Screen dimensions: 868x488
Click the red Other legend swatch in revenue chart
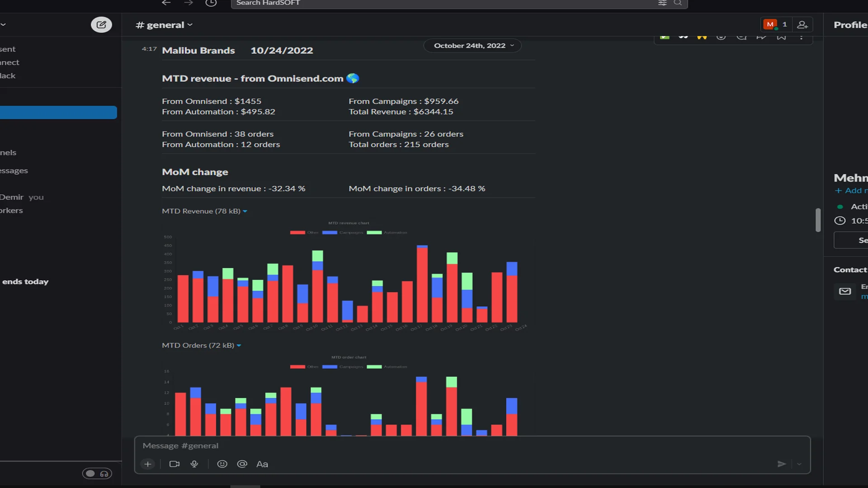pyautogui.click(x=297, y=233)
